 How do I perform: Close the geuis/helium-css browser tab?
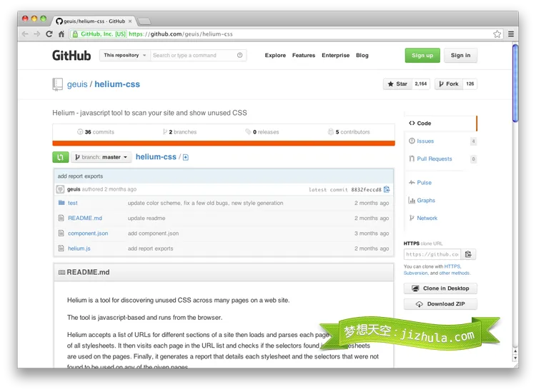[130, 21]
